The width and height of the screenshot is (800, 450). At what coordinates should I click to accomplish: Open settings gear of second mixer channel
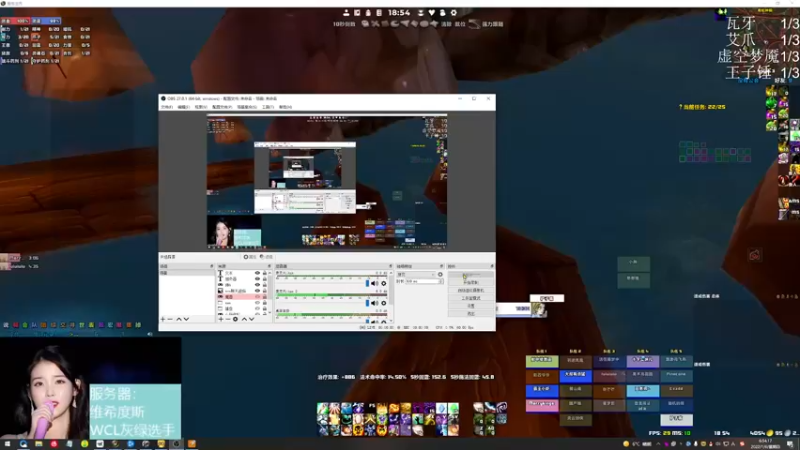pos(384,303)
